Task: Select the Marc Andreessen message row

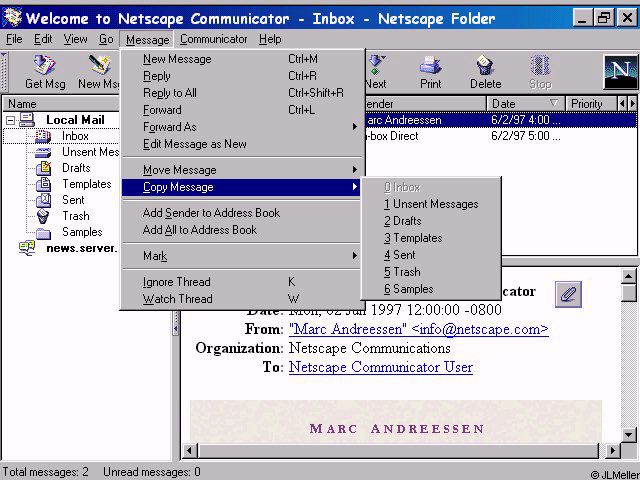Action: point(500,120)
